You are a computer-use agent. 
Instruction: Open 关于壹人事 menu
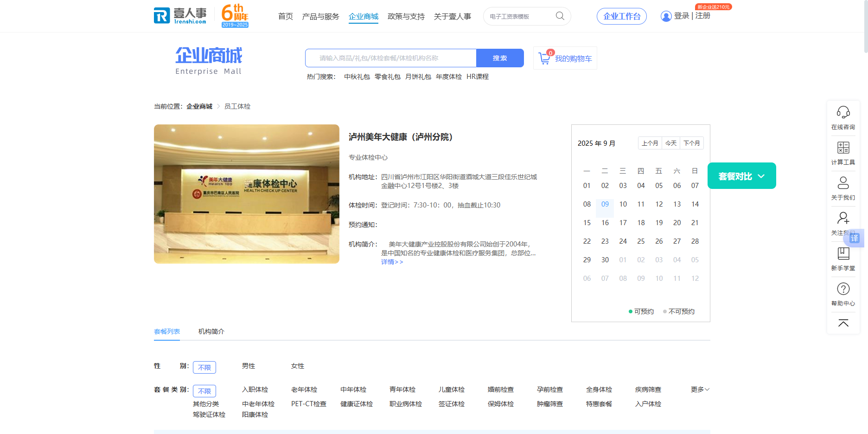[453, 16]
